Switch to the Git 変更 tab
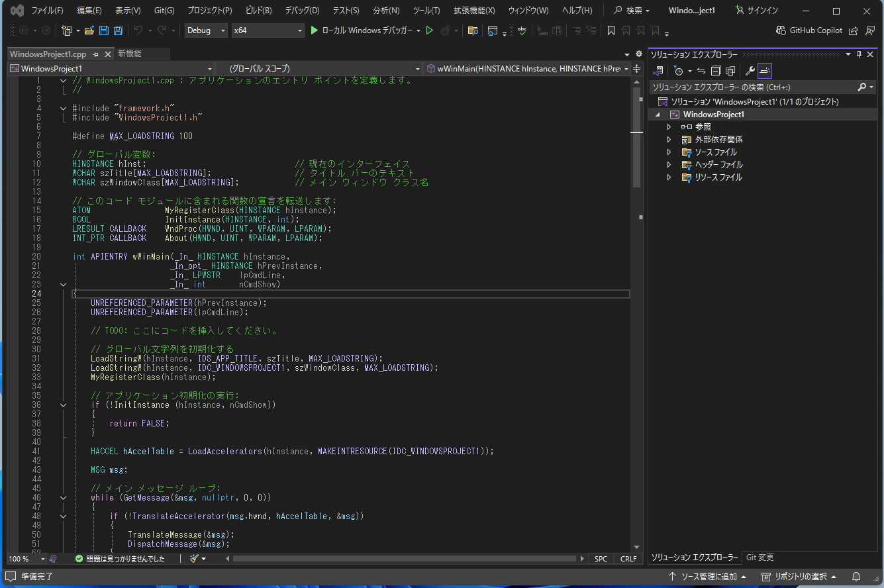 [x=760, y=558]
